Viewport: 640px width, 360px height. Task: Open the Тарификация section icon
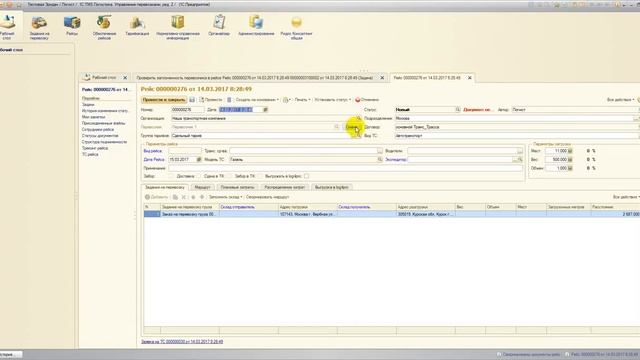tap(137, 26)
